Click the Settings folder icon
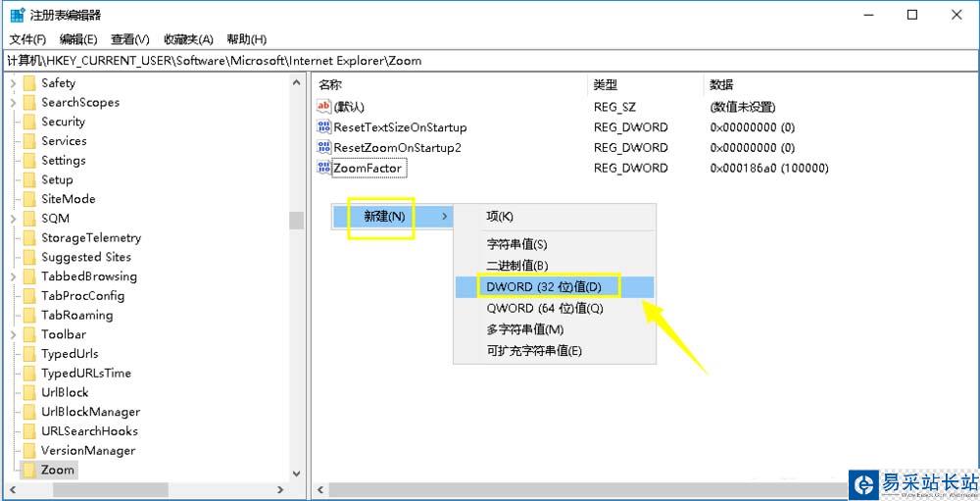This screenshot has width=980, height=501. pos(29,161)
